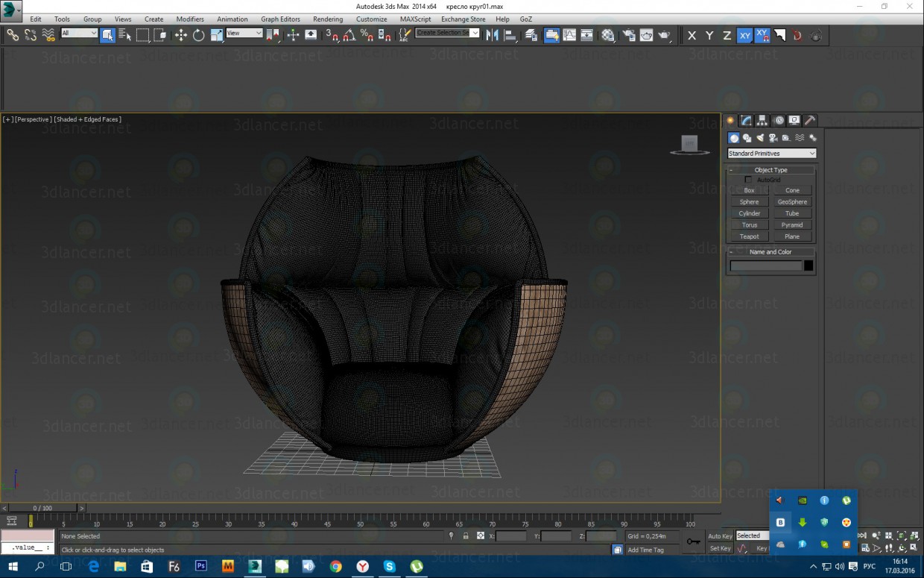Image resolution: width=924 pixels, height=578 pixels.
Task: Click the Rectangular Selection Region icon
Action: pos(142,34)
